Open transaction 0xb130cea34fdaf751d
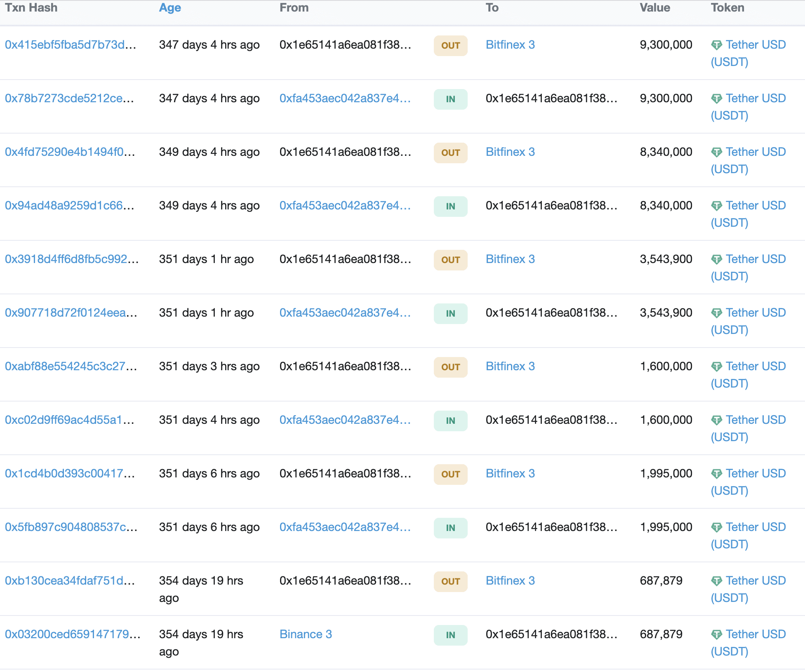The image size is (805, 672). click(70, 580)
